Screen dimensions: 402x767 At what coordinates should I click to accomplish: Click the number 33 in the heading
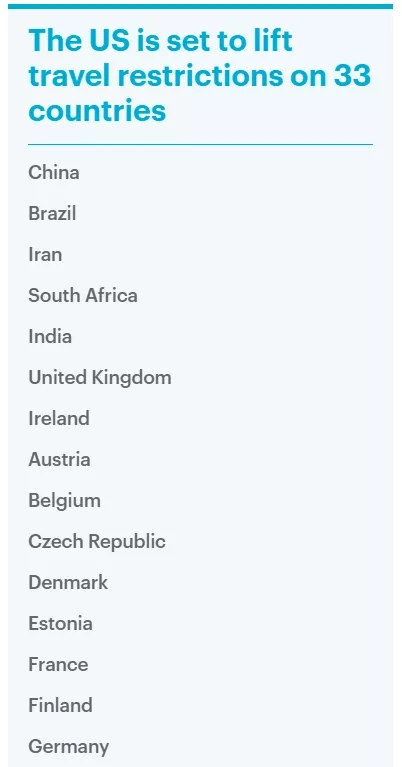[353, 75]
